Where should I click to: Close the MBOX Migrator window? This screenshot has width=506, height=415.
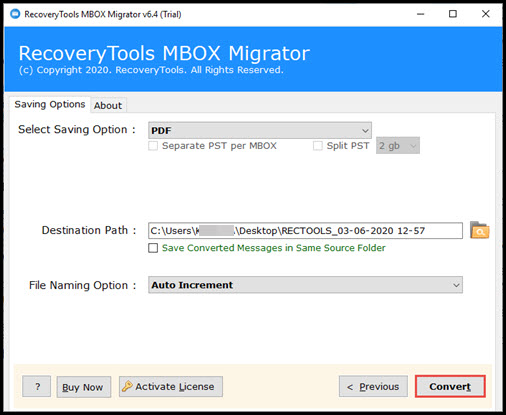click(486, 14)
